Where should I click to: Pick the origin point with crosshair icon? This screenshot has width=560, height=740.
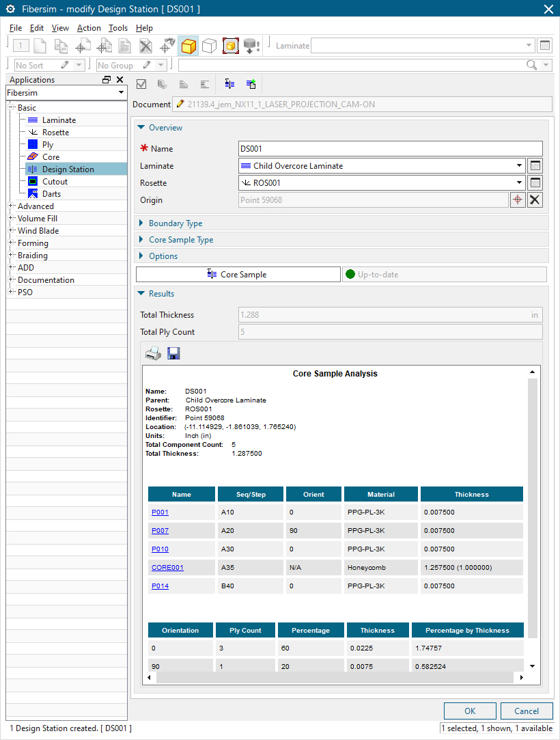[518, 200]
